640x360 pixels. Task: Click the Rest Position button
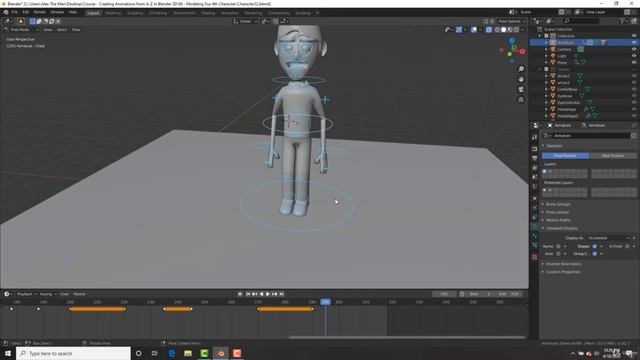pyautogui.click(x=613, y=156)
